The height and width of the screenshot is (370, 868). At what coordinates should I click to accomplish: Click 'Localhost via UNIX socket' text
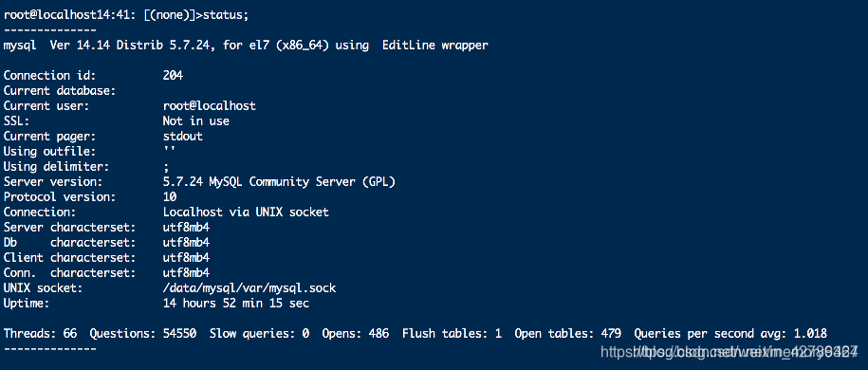pos(246,213)
